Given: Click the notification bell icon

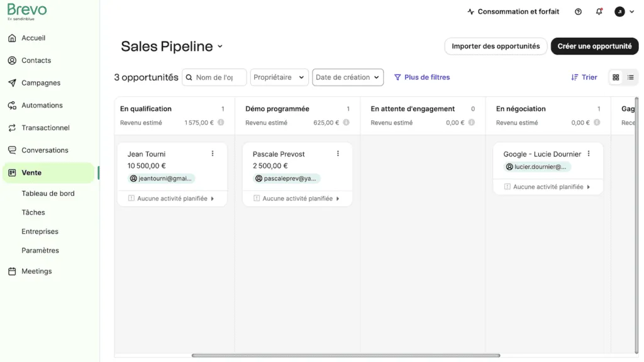Looking at the screenshot, I should click(x=599, y=12).
